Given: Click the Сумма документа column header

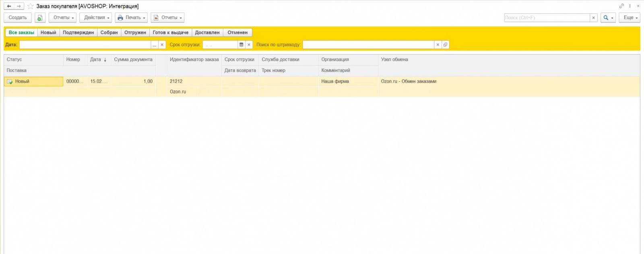Looking at the screenshot, I should pos(133,59).
